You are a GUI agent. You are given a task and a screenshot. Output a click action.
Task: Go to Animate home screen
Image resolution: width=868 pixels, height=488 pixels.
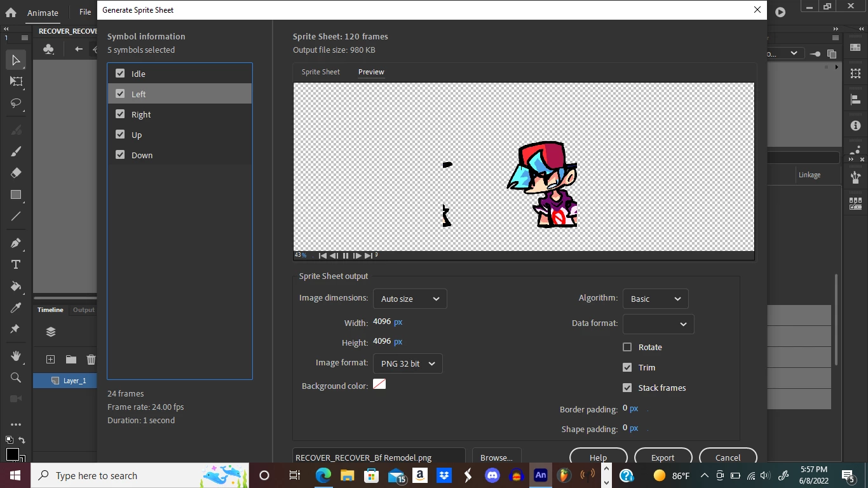point(11,12)
